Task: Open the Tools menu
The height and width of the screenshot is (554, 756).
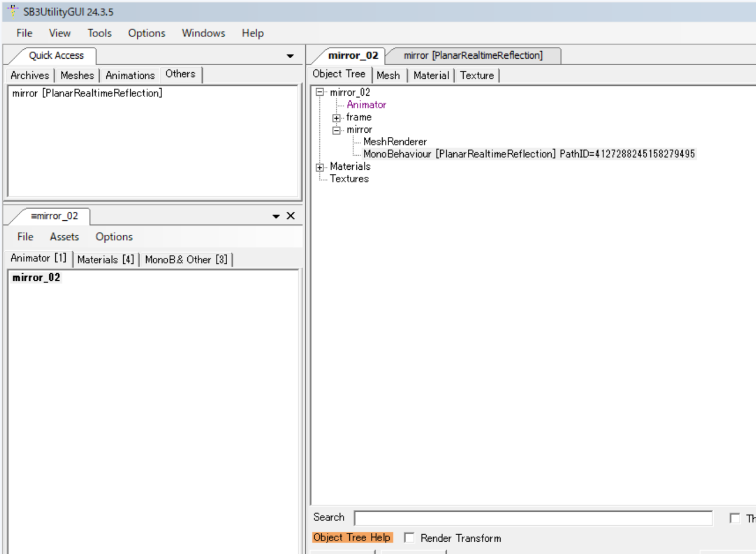Action: 99,33
